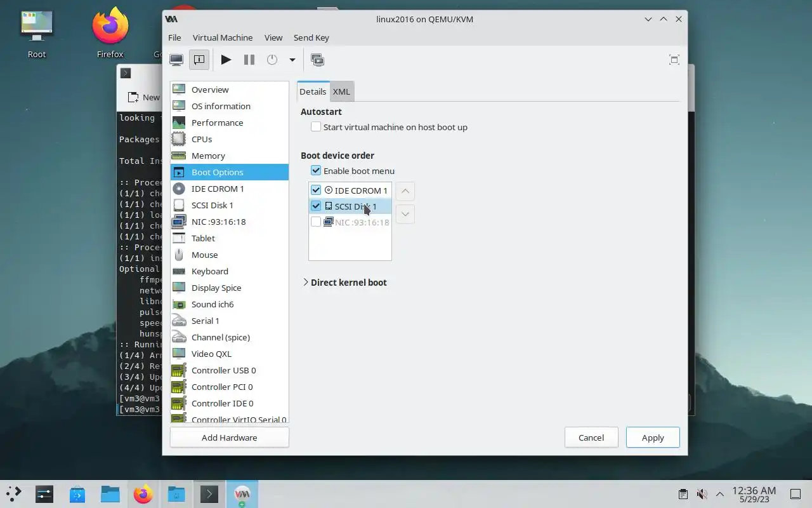Open the Send Key menu
Image resolution: width=812 pixels, height=508 pixels.
click(311, 37)
